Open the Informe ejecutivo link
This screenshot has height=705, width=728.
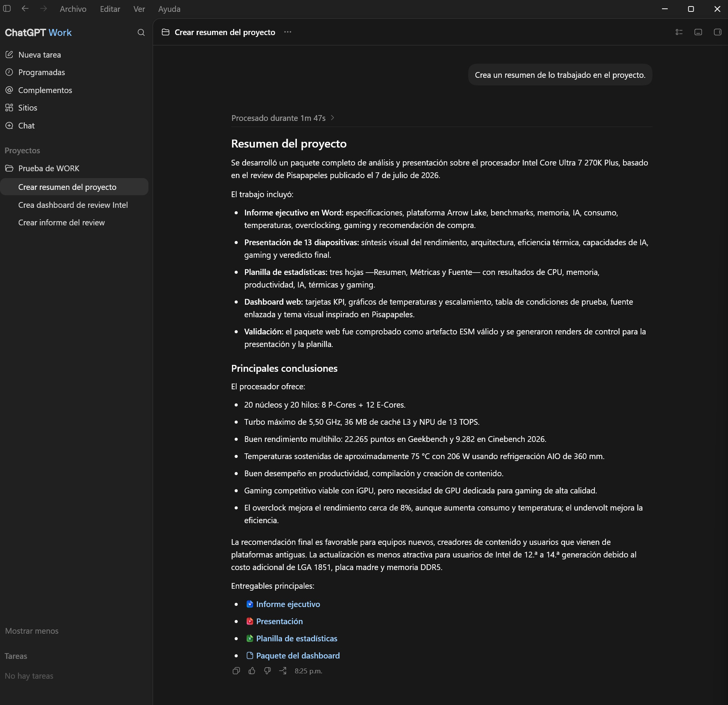(x=288, y=604)
